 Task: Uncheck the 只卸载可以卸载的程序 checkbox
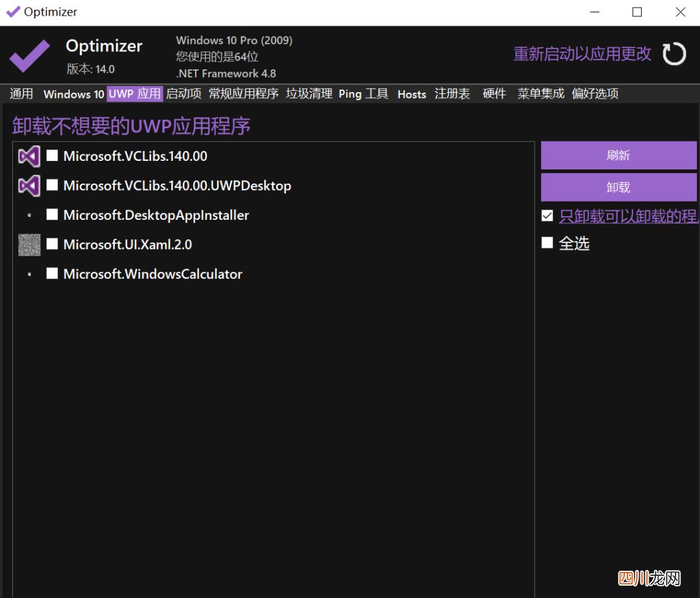547,216
